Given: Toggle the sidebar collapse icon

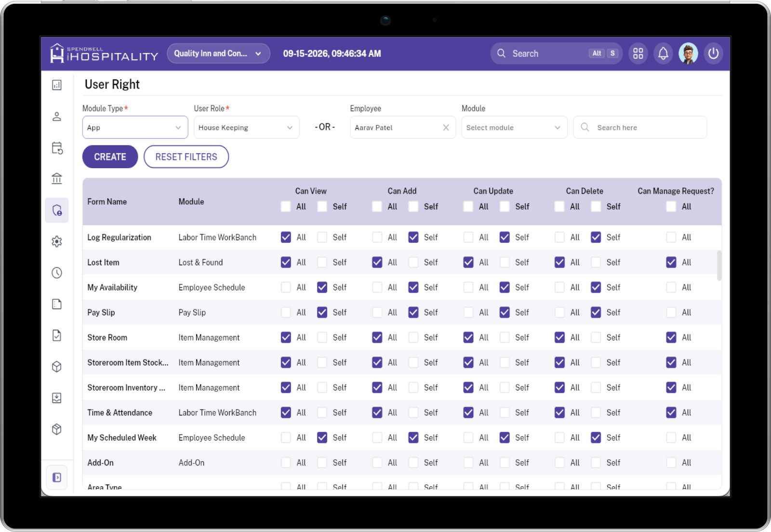Looking at the screenshot, I should pos(57,478).
